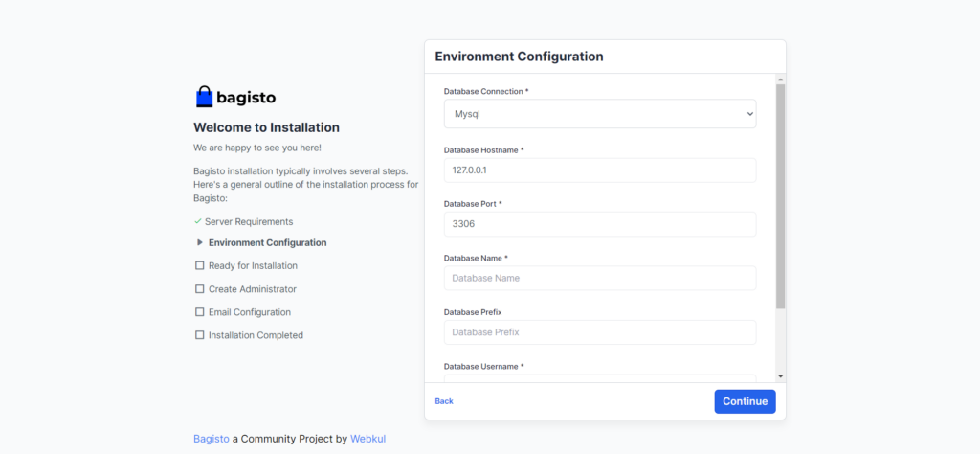Open the Bagisto footer link
This screenshot has width=980, height=454.
point(212,439)
